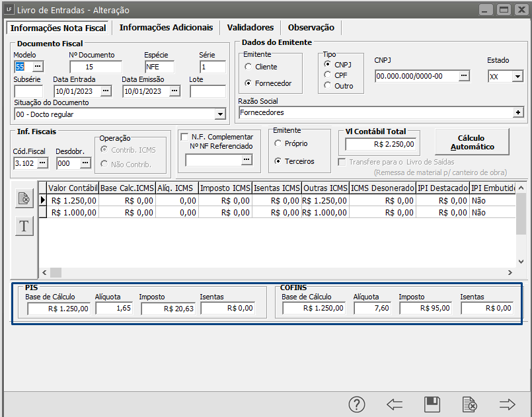Select Próprio as Emitente
The height and width of the screenshot is (417, 532).
coord(278,143)
